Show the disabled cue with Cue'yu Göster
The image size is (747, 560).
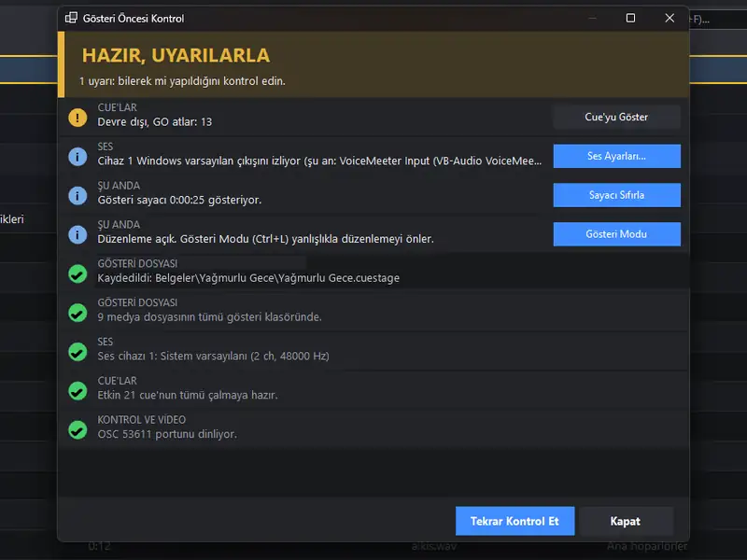pos(616,118)
